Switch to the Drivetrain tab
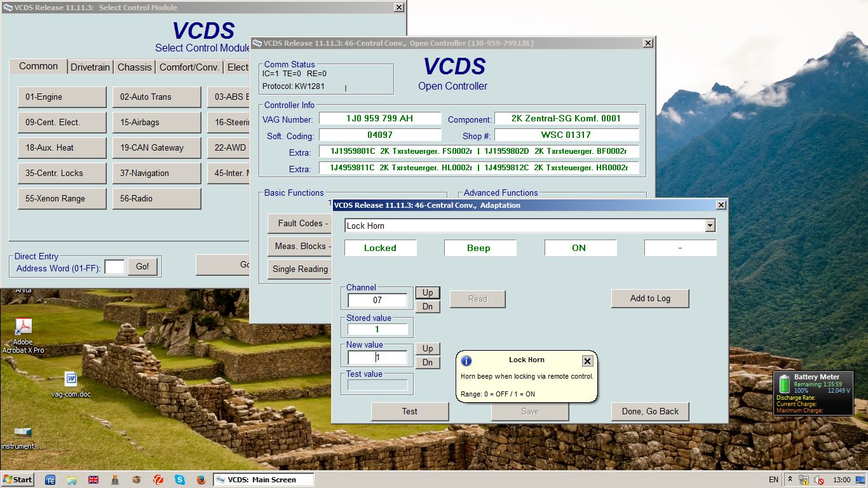The image size is (868, 488). 90,67
